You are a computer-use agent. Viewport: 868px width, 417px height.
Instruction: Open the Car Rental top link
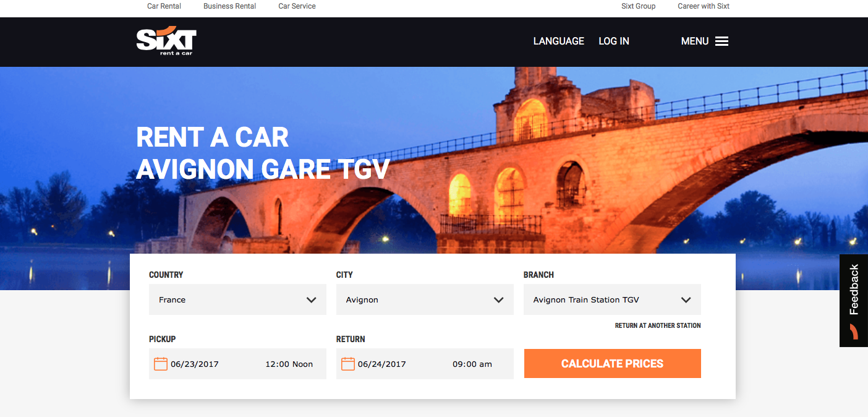[x=164, y=6]
